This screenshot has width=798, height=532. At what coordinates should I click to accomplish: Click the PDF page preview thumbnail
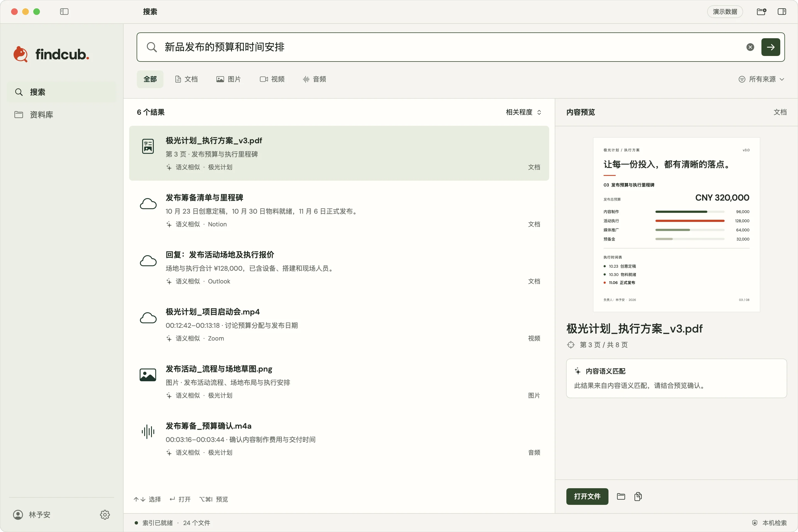pos(676,225)
